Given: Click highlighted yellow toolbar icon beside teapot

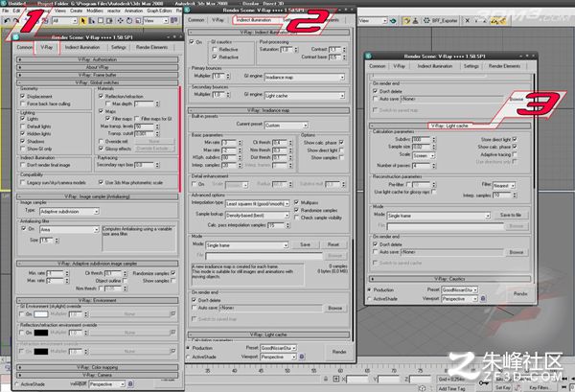Looking at the screenshot, I should click(x=407, y=21).
